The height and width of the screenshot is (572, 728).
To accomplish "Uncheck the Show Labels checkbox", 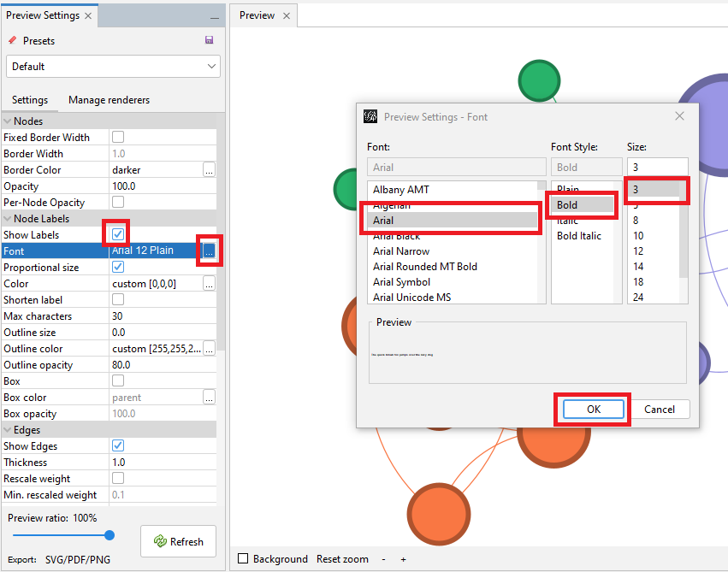I will tap(117, 234).
